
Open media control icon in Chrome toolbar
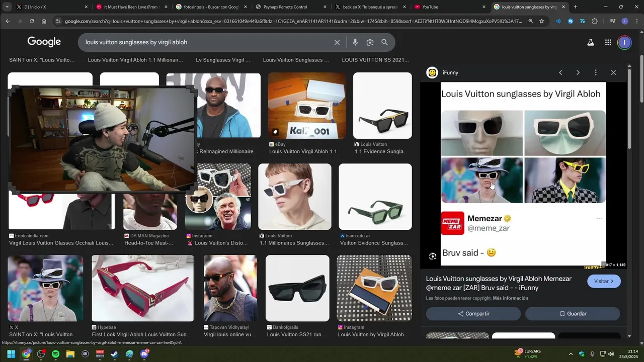point(612,21)
